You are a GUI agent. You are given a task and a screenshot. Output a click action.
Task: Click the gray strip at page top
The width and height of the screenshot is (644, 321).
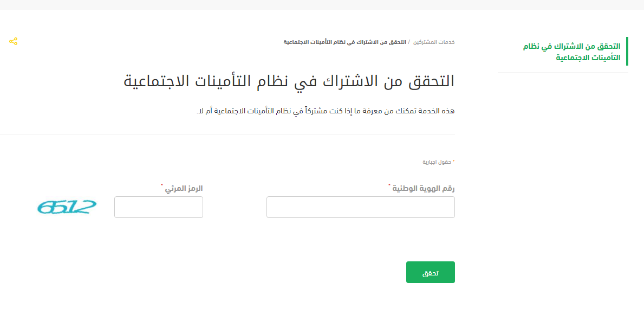[322, 4]
